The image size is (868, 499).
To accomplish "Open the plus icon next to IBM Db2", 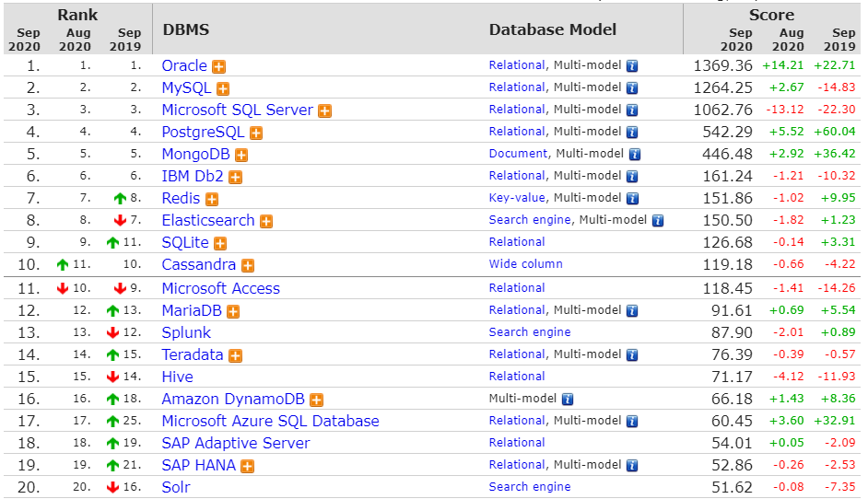I will (x=236, y=178).
